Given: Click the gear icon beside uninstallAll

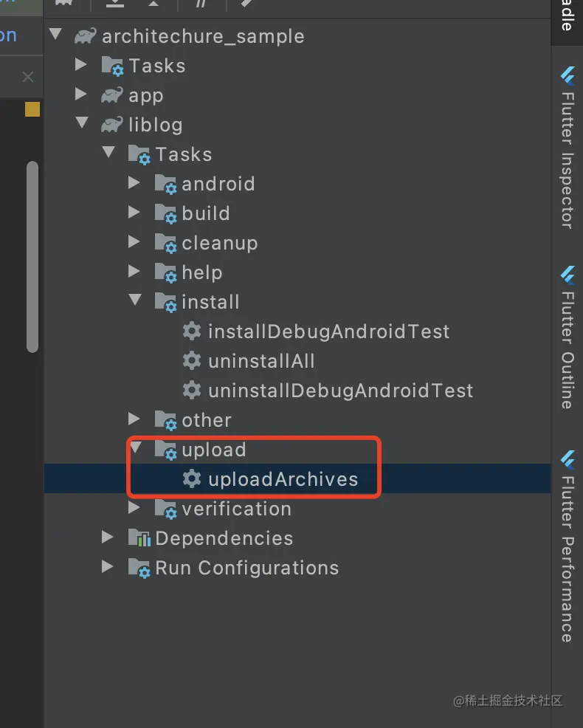Looking at the screenshot, I should tap(192, 361).
